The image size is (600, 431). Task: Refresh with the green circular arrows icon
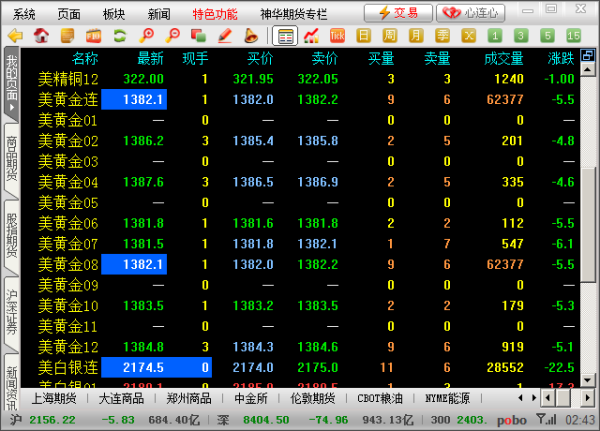(119, 36)
